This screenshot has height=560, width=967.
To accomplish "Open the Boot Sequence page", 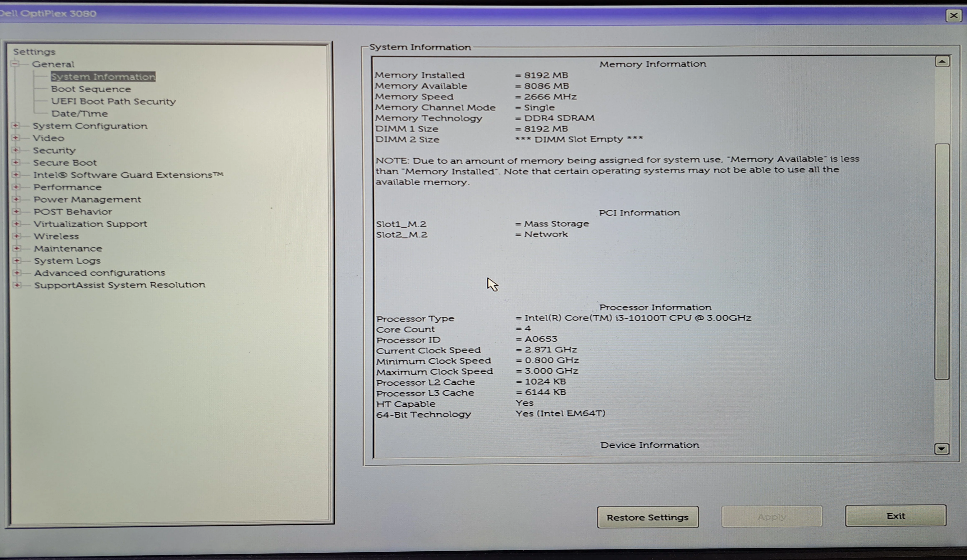I will 91,89.
